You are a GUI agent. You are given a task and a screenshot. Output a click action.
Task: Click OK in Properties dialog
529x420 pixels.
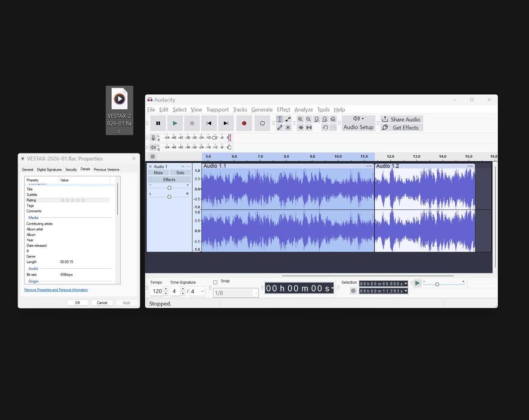point(77,302)
